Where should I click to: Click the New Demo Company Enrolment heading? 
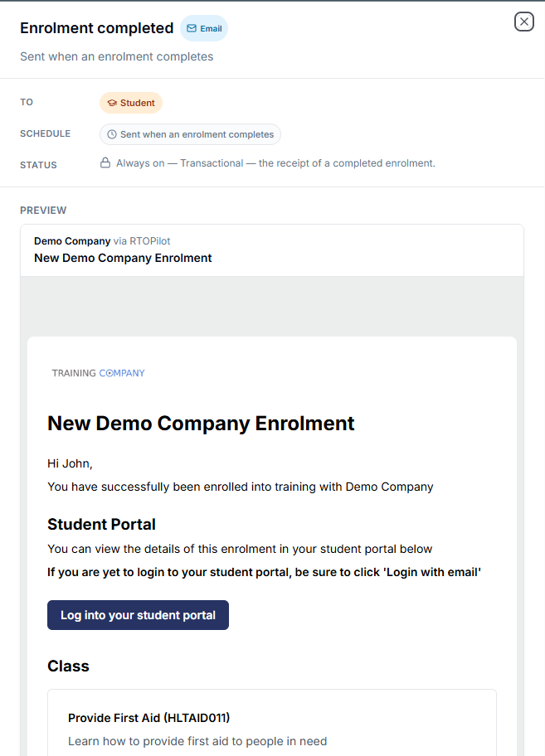tap(201, 424)
